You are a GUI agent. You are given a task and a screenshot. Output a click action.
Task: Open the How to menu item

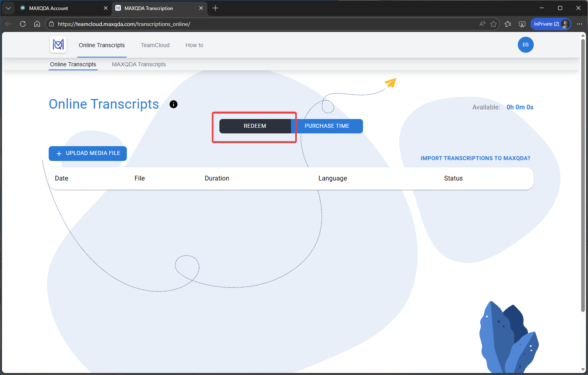click(194, 45)
